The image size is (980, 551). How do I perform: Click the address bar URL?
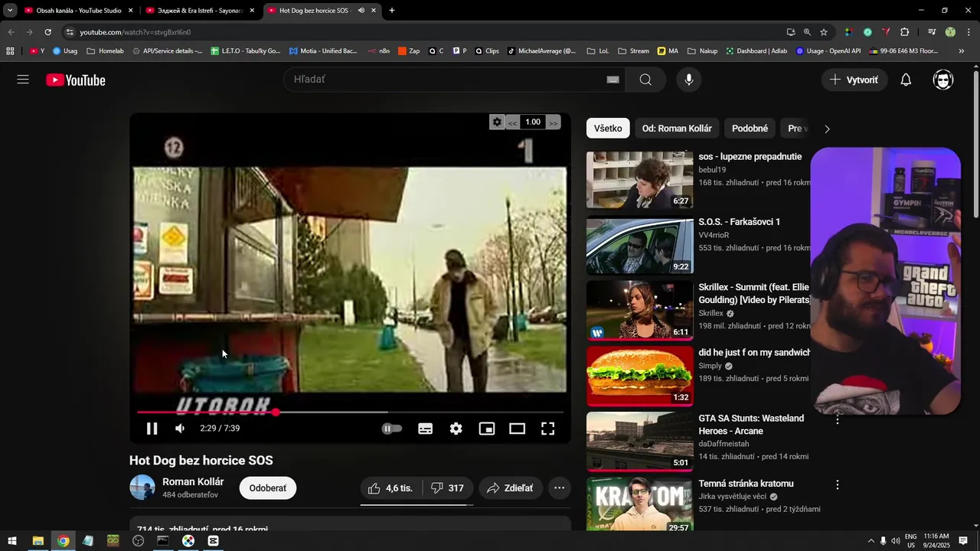(x=135, y=32)
